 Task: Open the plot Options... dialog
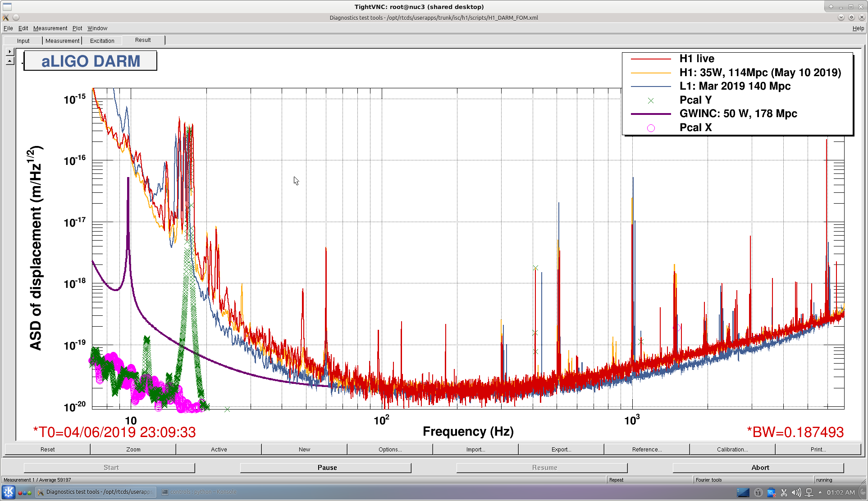point(390,449)
